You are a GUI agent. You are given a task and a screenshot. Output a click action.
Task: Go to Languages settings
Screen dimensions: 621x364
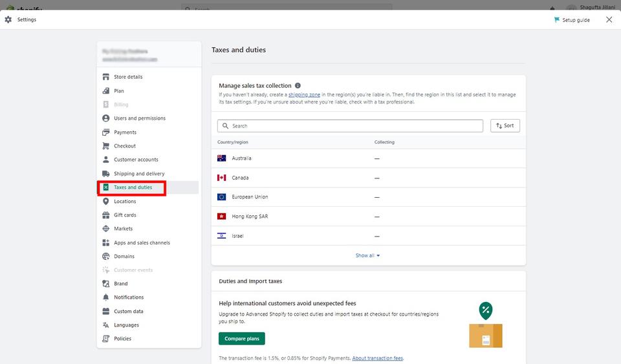click(126, 325)
